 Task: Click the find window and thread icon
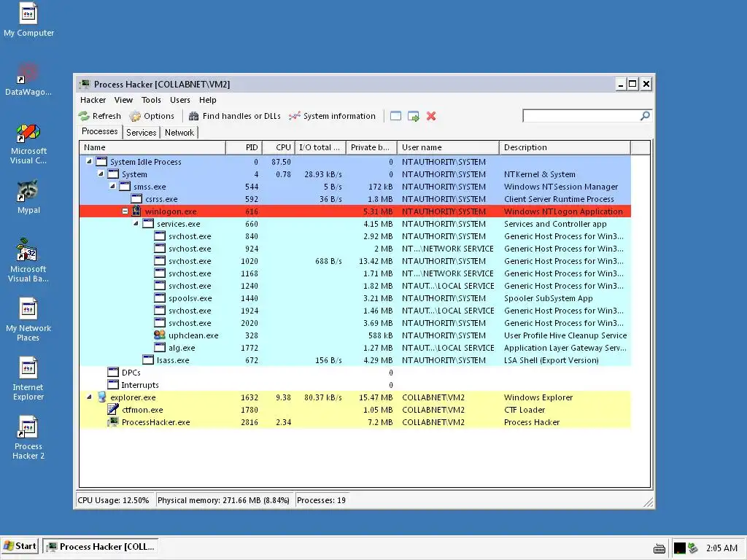tap(413, 116)
